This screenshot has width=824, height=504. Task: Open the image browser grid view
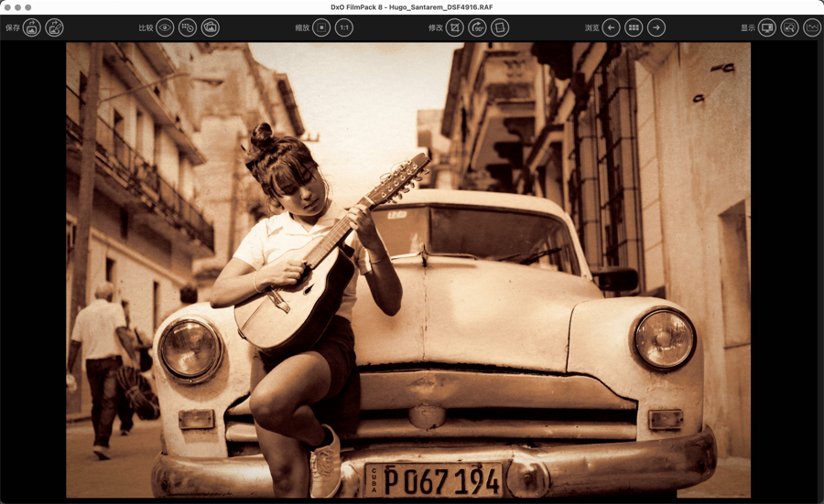(634, 28)
